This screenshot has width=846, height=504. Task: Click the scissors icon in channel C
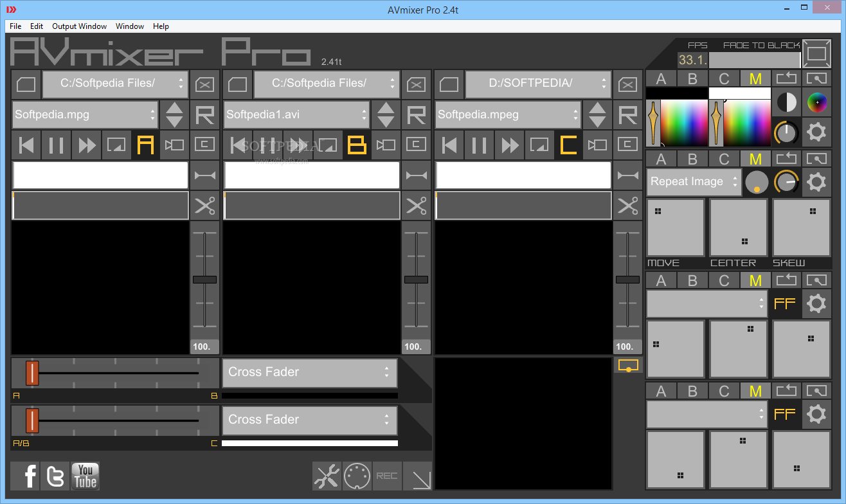[628, 206]
